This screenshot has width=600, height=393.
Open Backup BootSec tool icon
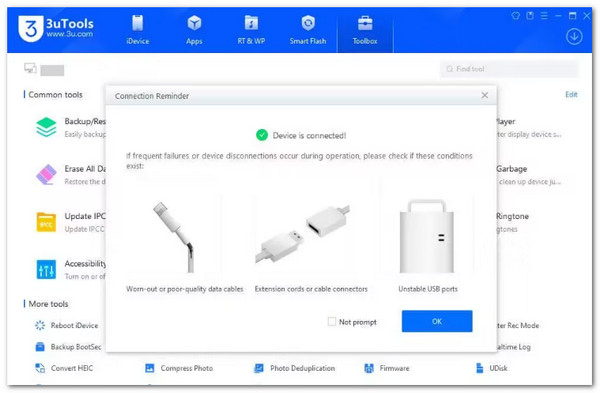tap(40, 347)
